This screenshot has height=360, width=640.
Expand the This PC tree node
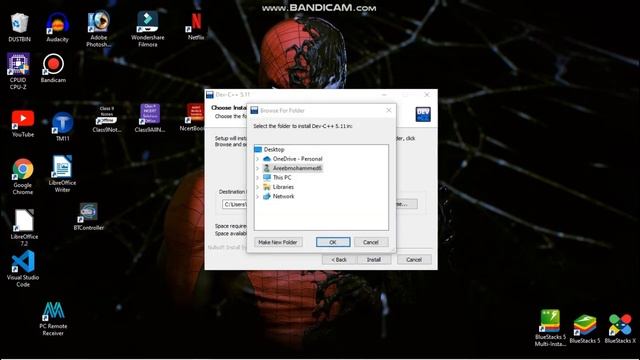pos(258,178)
